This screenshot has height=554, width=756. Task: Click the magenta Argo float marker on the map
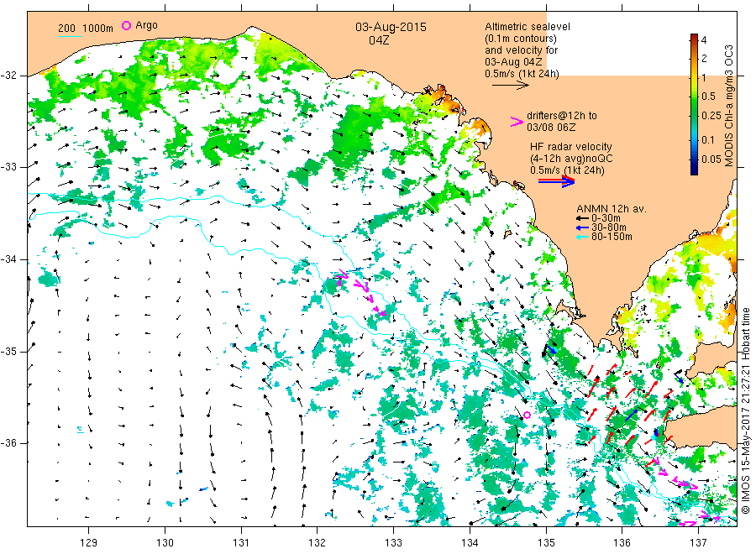pos(527,415)
